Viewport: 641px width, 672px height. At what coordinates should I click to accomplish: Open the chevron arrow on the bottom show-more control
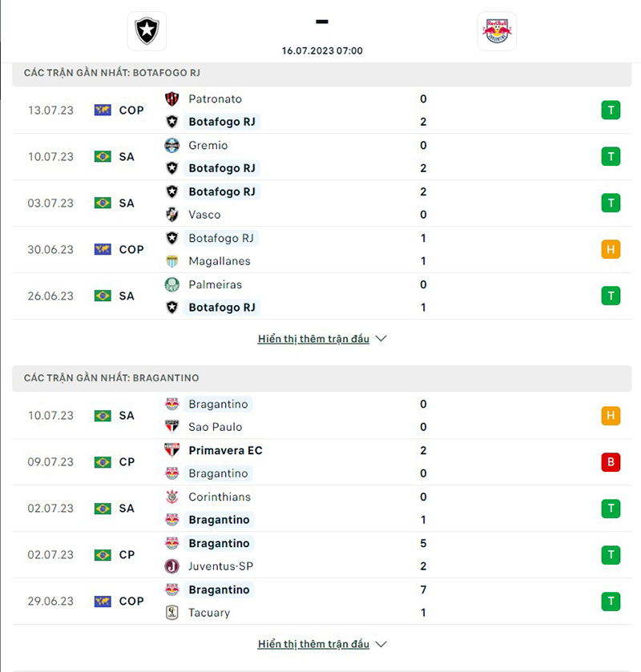[x=381, y=643]
